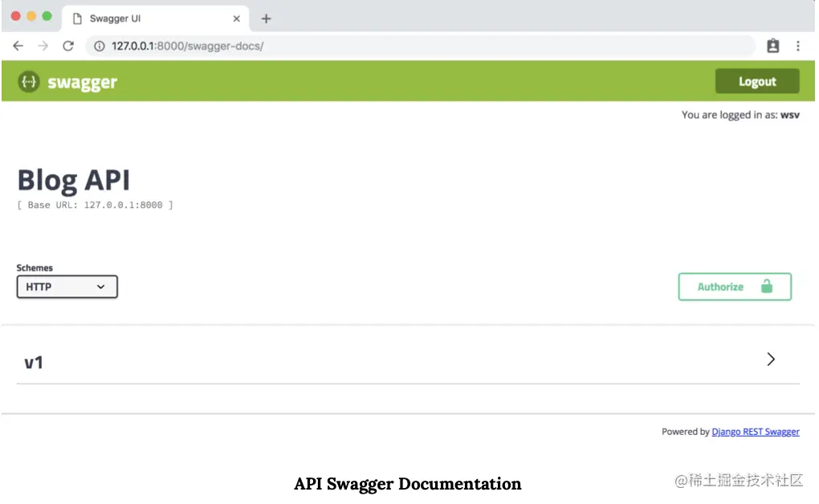Click the swagger logo icon
This screenshot has width=819, height=504.
(29, 82)
